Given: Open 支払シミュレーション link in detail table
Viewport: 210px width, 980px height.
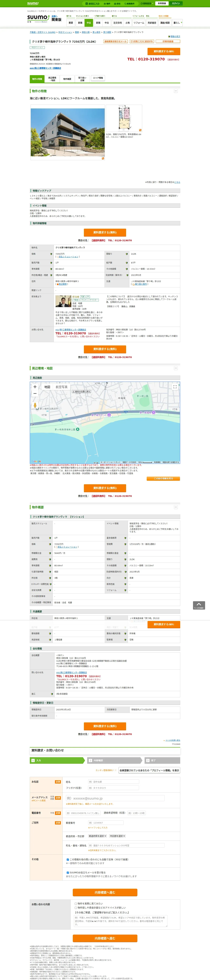Looking at the screenshot, I should (68, 257).
